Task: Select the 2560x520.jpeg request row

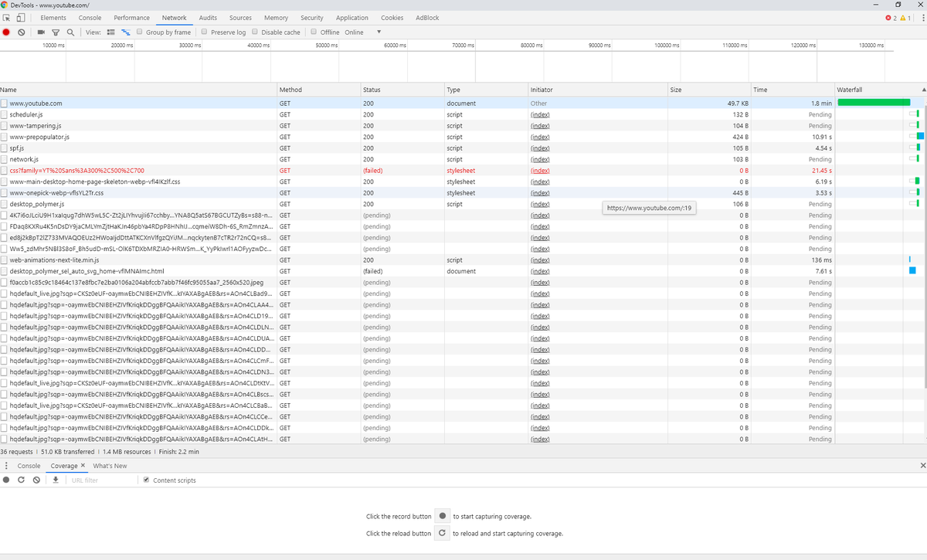Action: 463,282
